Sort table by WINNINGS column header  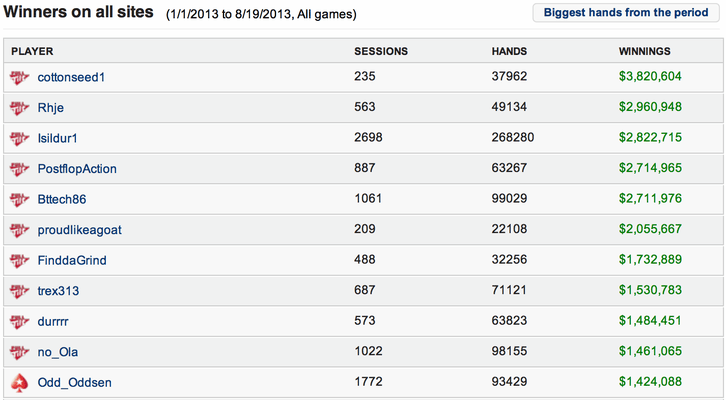(645, 51)
